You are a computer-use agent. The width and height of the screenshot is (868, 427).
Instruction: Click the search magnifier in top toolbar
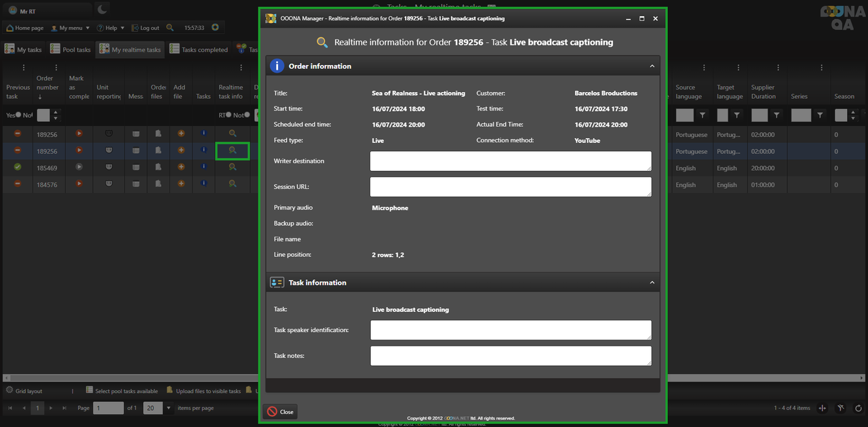click(170, 28)
